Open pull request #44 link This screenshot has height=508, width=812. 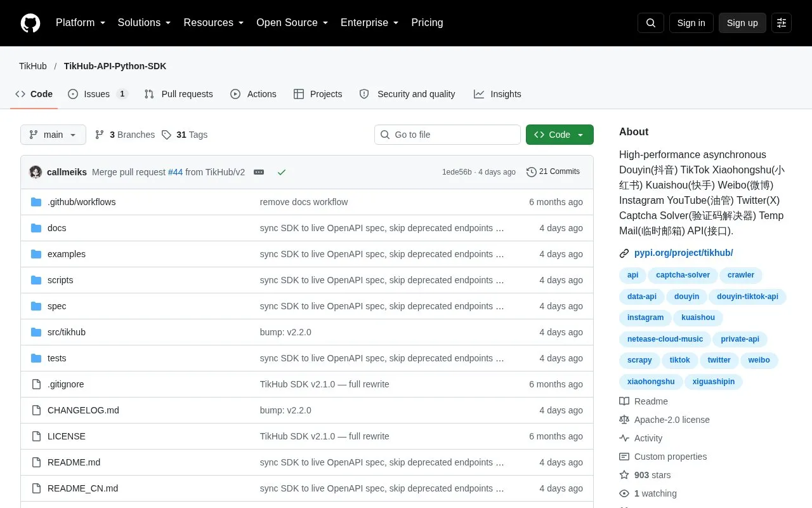[175, 172]
